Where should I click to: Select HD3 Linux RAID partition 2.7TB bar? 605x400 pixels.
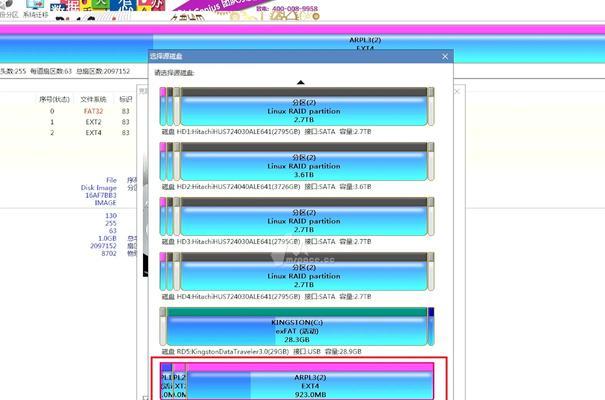point(304,217)
